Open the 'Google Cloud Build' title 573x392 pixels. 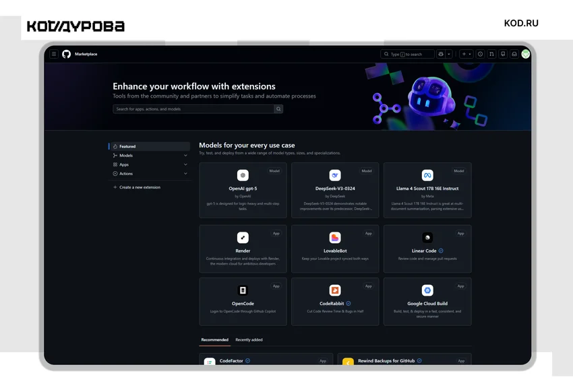(x=427, y=304)
